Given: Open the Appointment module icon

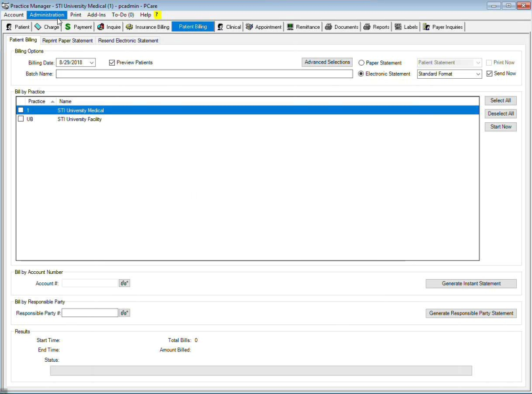Looking at the screenshot, I should tap(250, 27).
